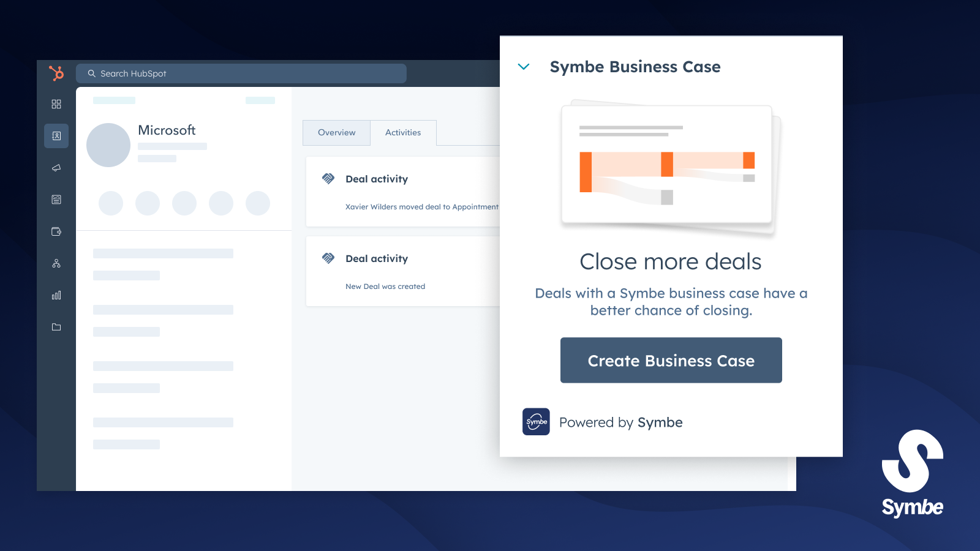980x551 pixels.
Task: Click the library folder icon
Action: pos(56,327)
